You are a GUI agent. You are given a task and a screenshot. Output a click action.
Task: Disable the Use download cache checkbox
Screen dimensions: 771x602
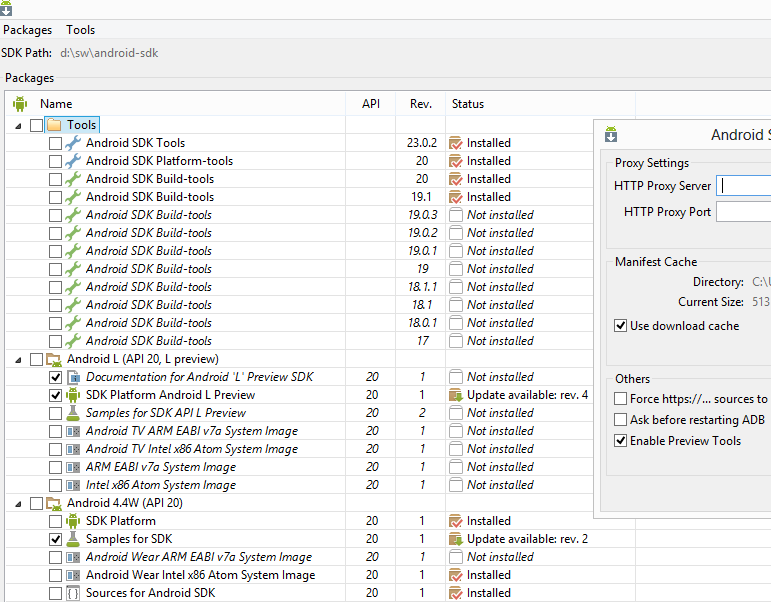pyautogui.click(x=621, y=326)
